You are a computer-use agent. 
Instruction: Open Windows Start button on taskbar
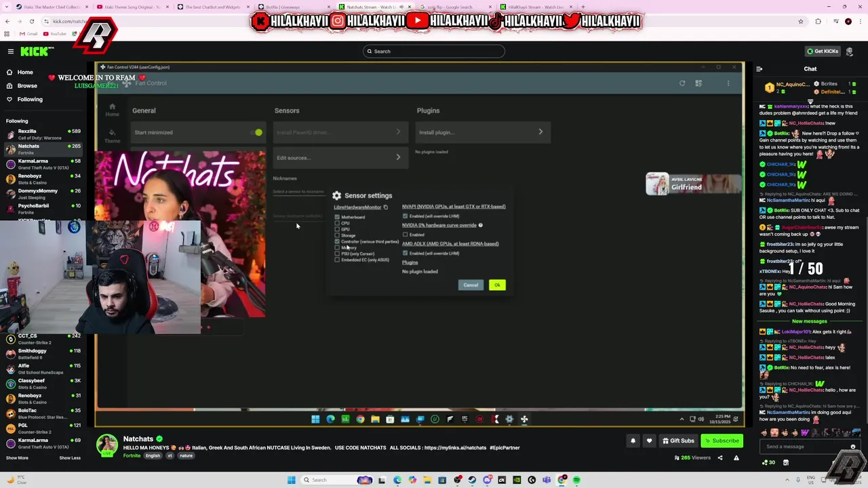coord(292,480)
